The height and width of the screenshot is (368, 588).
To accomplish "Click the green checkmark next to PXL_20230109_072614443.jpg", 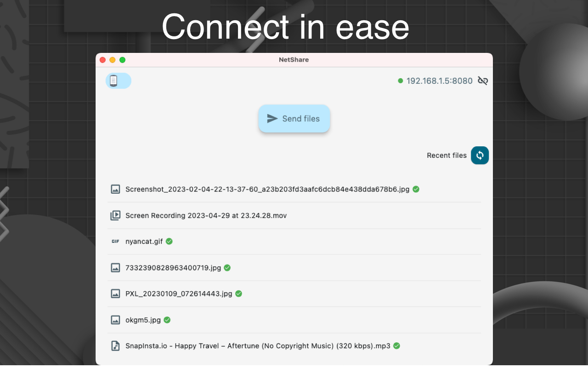I will pyautogui.click(x=239, y=293).
